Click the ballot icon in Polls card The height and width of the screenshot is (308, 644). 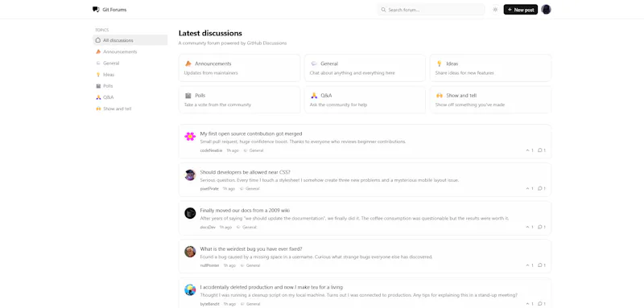(188, 96)
